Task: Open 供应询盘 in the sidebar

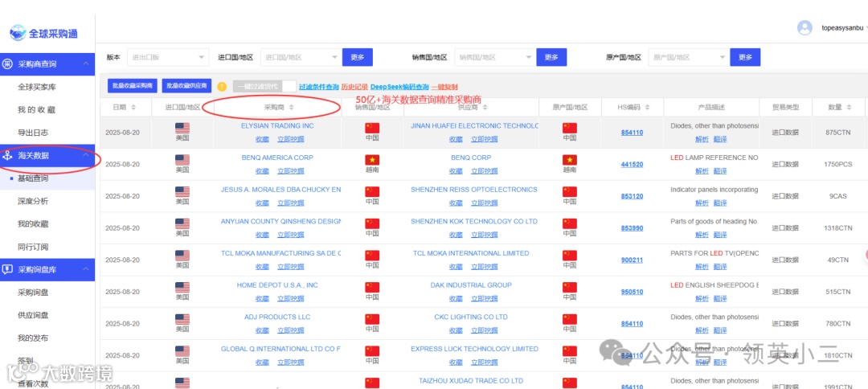Action: (x=33, y=315)
